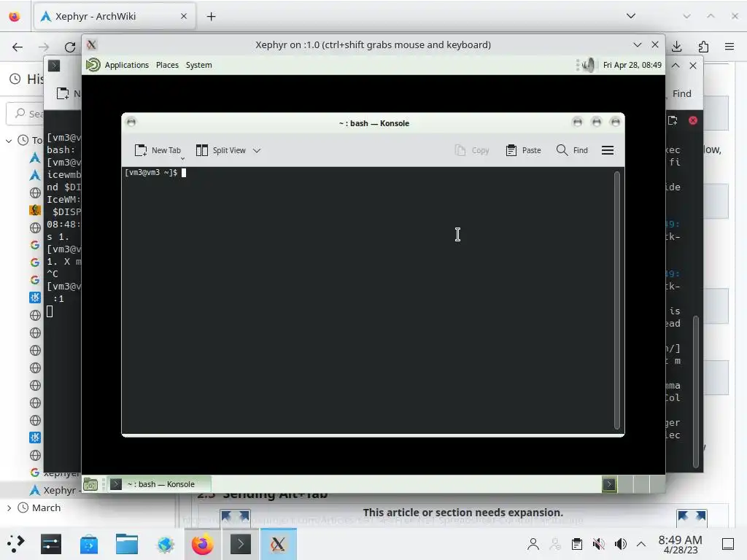Click Find in the inner Konsole toolbar

click(x=572, y=150)
